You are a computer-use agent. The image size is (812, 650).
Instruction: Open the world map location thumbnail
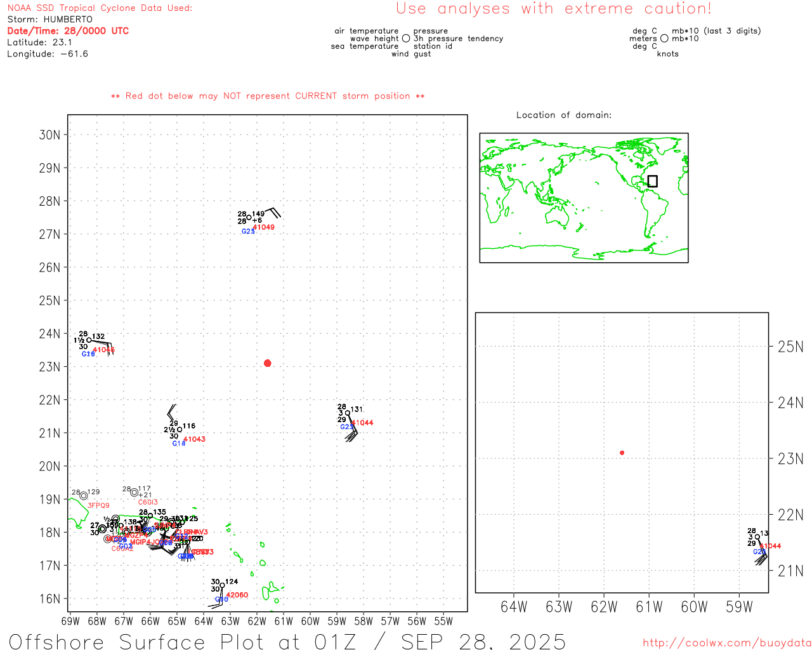click(584, 197)
